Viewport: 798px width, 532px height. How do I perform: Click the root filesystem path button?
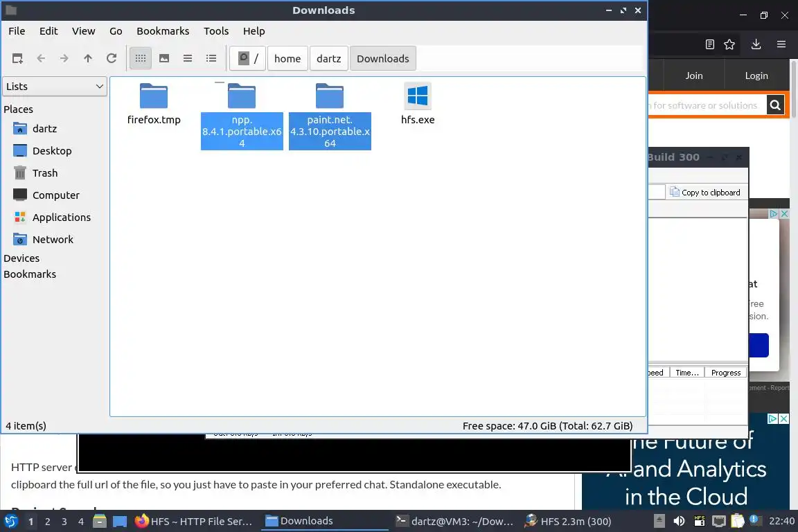point(248,59)
